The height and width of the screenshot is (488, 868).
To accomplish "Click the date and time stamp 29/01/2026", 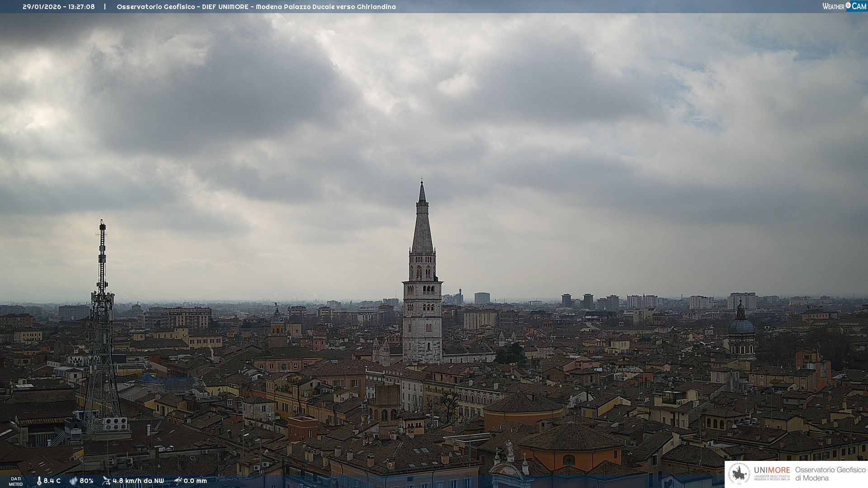I will 58,7.
